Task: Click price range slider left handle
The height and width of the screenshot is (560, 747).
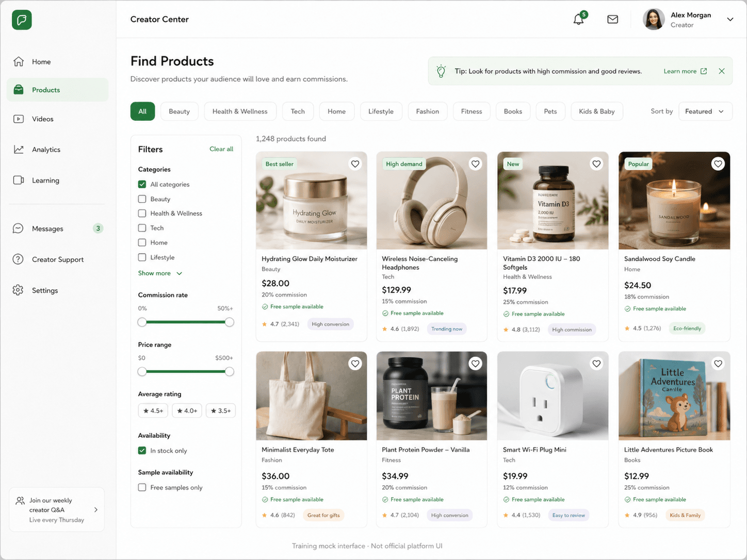Action: pos(142,372)
